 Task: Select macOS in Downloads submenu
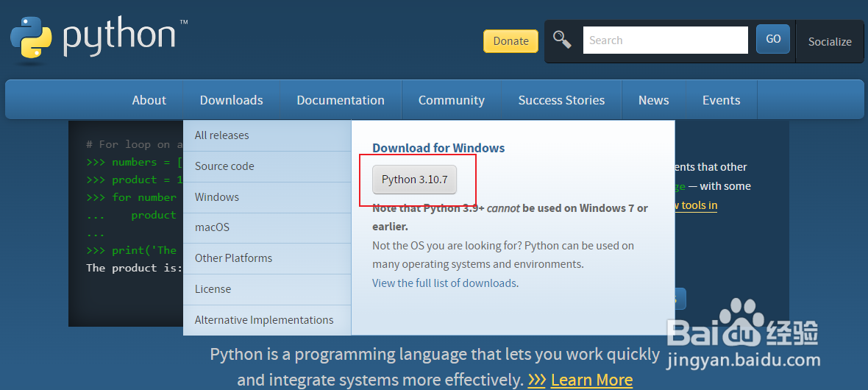pos(267,227)
